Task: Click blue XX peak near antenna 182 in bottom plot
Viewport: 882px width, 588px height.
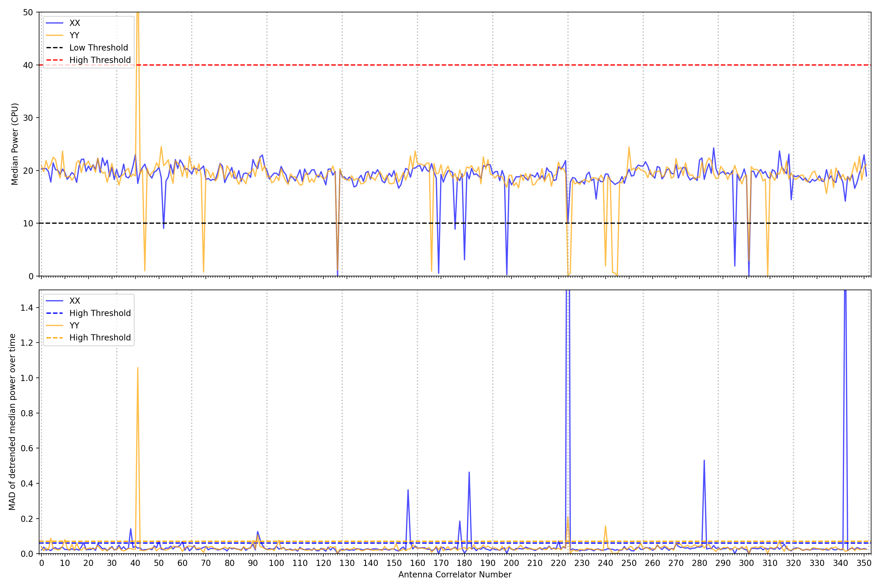Action: point(469,473)
